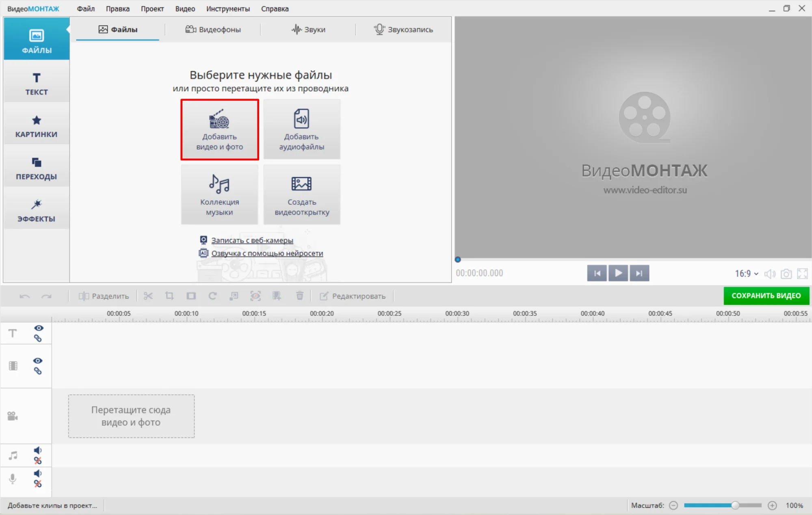Click the СОХРАНИТЬ ВИДЕО button
Screen dimensions: 812x515
[766, 296]
